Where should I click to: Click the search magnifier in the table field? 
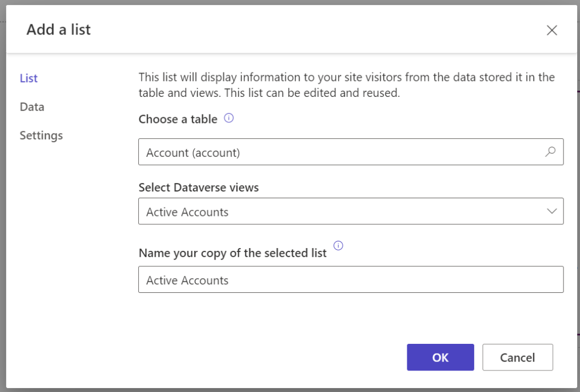pos(551,152)
